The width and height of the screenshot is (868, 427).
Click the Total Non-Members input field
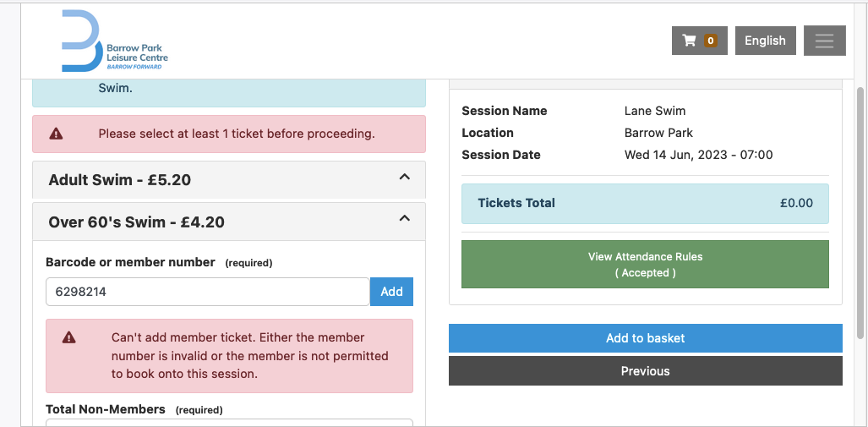229,423
